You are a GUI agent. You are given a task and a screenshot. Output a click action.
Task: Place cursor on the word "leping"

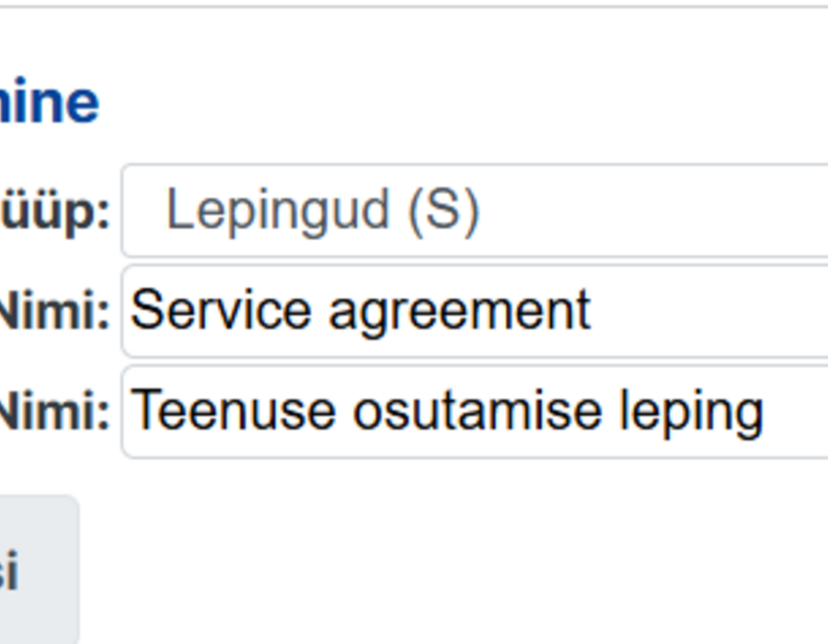click(692, 412)
